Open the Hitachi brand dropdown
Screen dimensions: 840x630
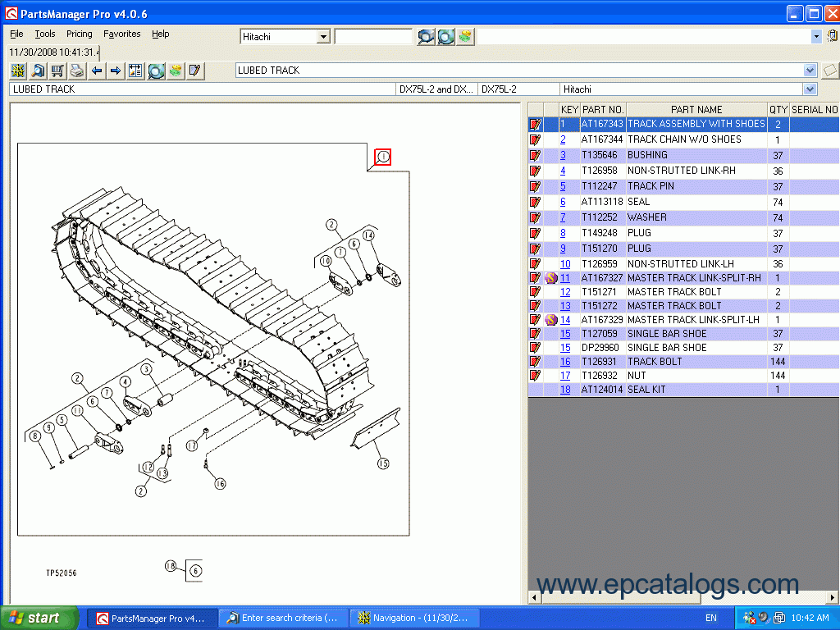tap(323, 36)
